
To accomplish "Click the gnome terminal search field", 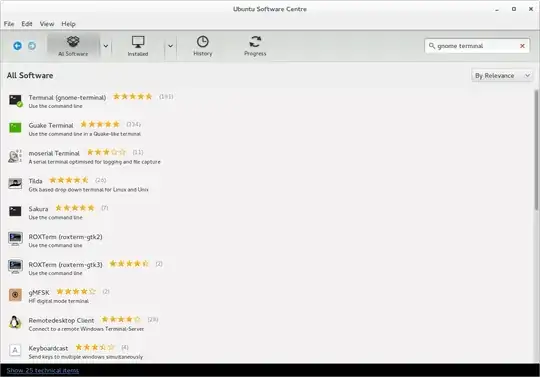I will pyautogui.click(x=477, y=46).
